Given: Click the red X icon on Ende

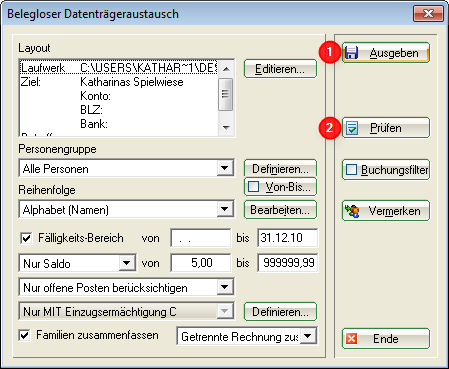Looking at the screenshot, I should [351, 339].
